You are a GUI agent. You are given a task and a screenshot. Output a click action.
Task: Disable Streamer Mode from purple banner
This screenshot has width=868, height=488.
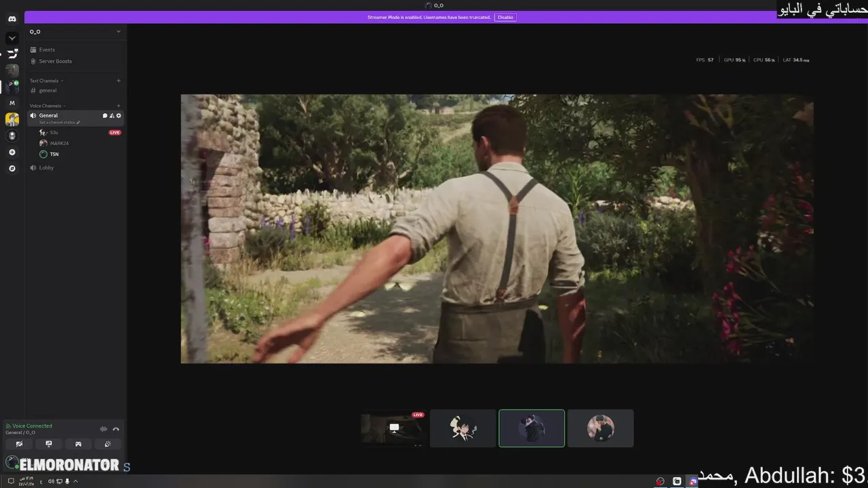505,17
